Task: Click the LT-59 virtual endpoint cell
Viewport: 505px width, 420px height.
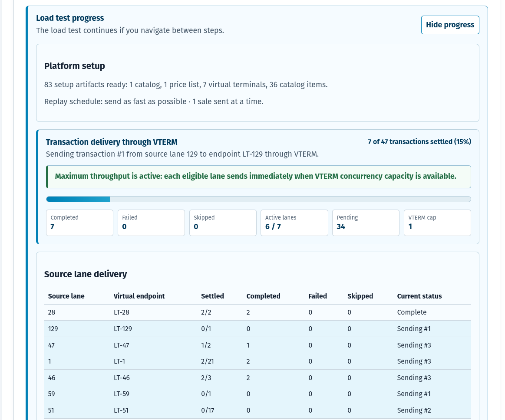Action: 122,394
